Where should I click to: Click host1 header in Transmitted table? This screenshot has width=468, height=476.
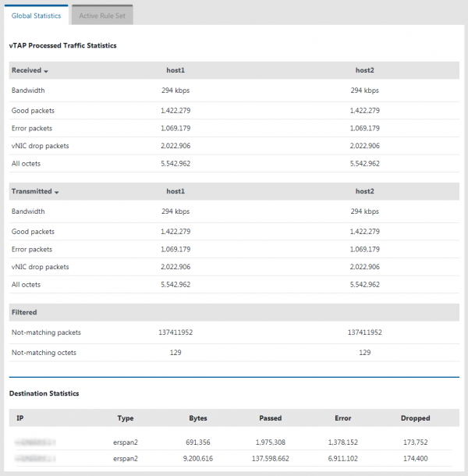[x=175, y=191]
